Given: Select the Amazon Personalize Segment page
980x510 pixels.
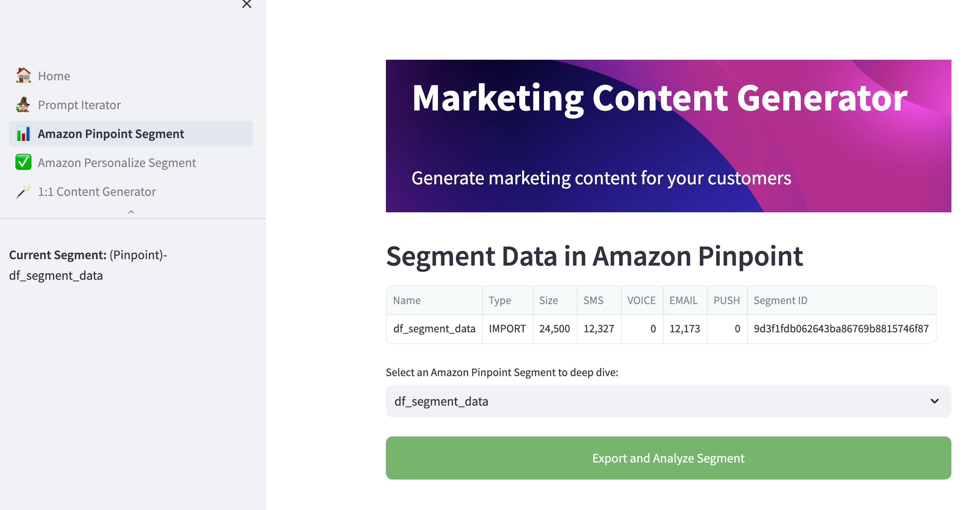Looking at the screenshot, I should [x=116, y=163].
